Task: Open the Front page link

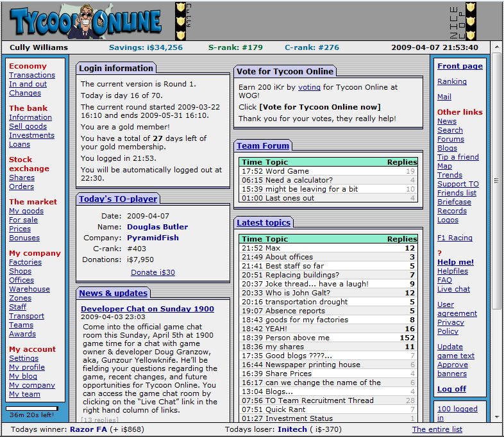Action: tap(460, 66)
